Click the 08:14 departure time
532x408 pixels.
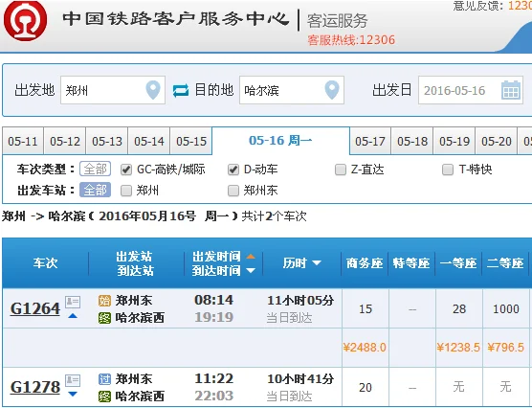(213, 300)
